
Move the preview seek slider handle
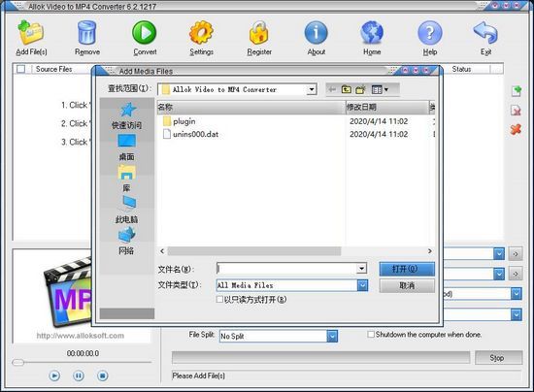point(17,362)
